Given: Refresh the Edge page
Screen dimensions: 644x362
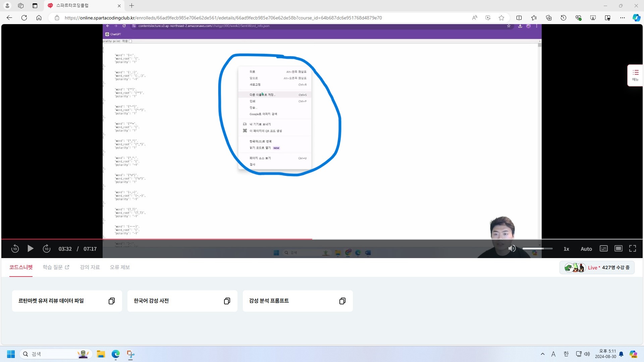Looking at the screenshot, I should (x=24, y=18).
